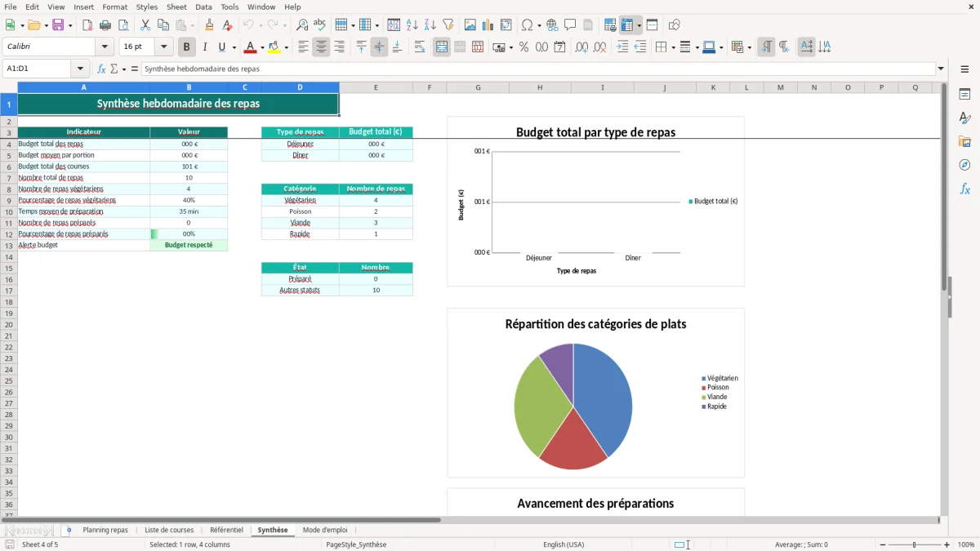Toggle Wrap Text button
Screen dimensions: 980x551
click(420, 47)
